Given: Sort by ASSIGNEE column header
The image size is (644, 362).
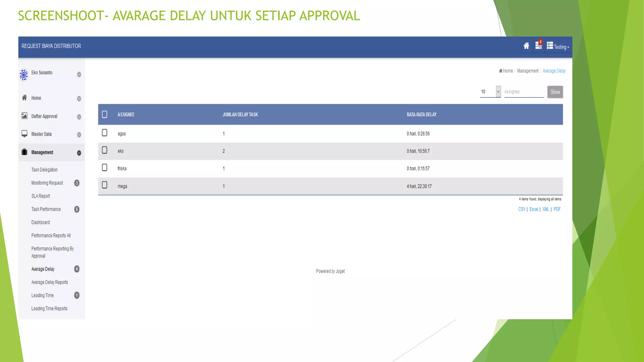Looking at the screenshot, I should (x=126, y=115).
